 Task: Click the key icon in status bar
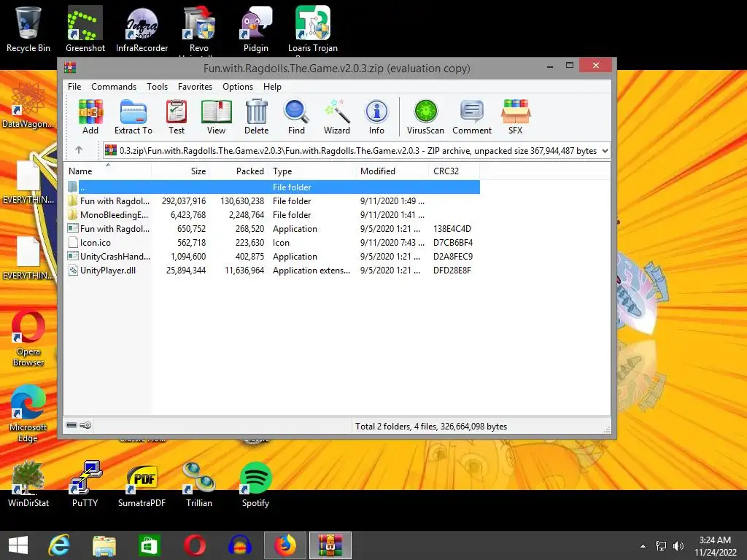86,425
